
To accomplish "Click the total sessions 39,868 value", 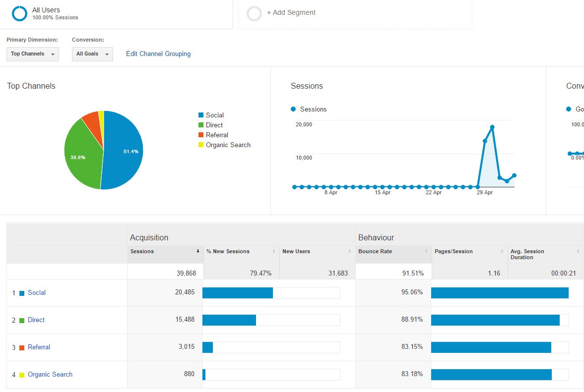I will tap(186, 274).
